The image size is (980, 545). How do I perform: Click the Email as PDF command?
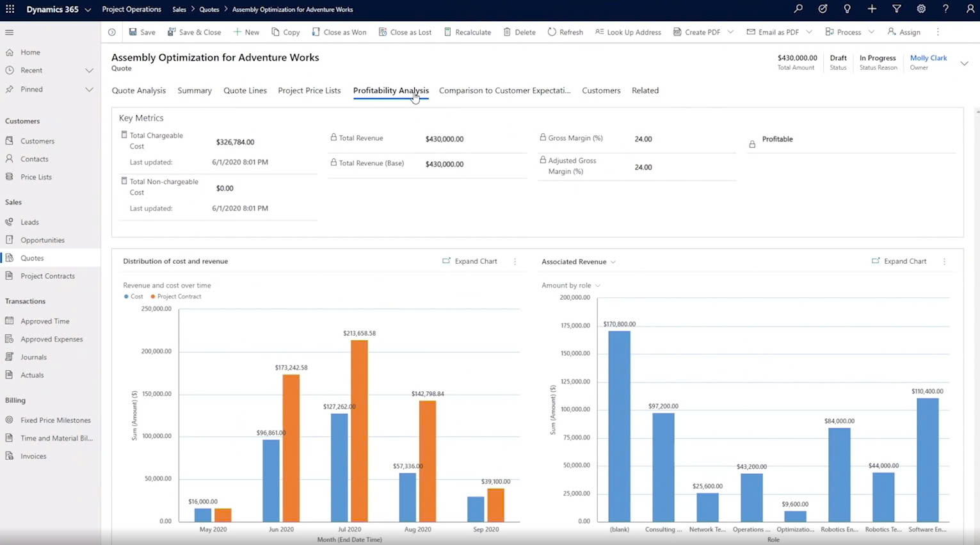pyautogui.click(x=773, y=32)
